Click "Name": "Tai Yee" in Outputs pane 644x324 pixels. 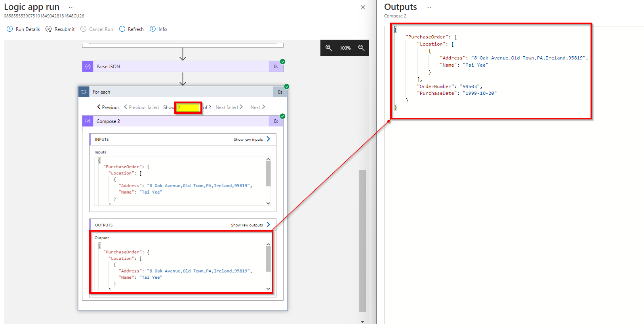464,65
